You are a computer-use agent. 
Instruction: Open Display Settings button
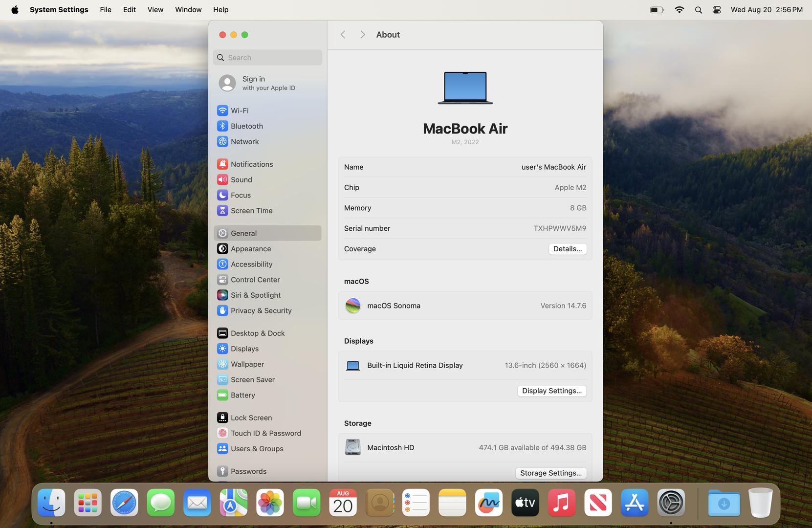click(x=552, y=391)
